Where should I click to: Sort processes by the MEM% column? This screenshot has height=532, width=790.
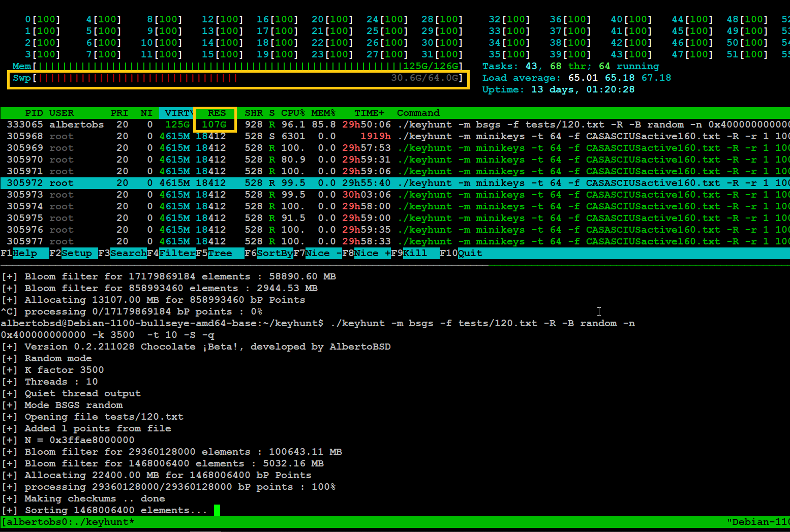click(x=323, y=113)
